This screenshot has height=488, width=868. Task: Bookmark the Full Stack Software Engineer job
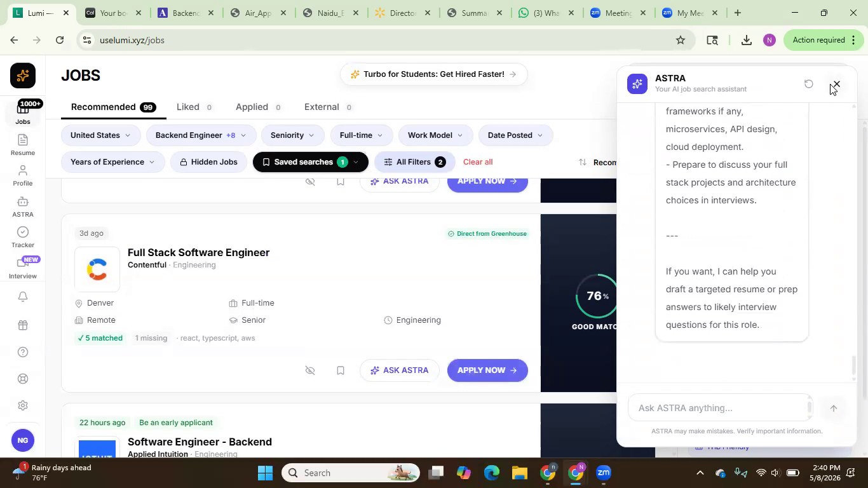(x=341, y=370)
